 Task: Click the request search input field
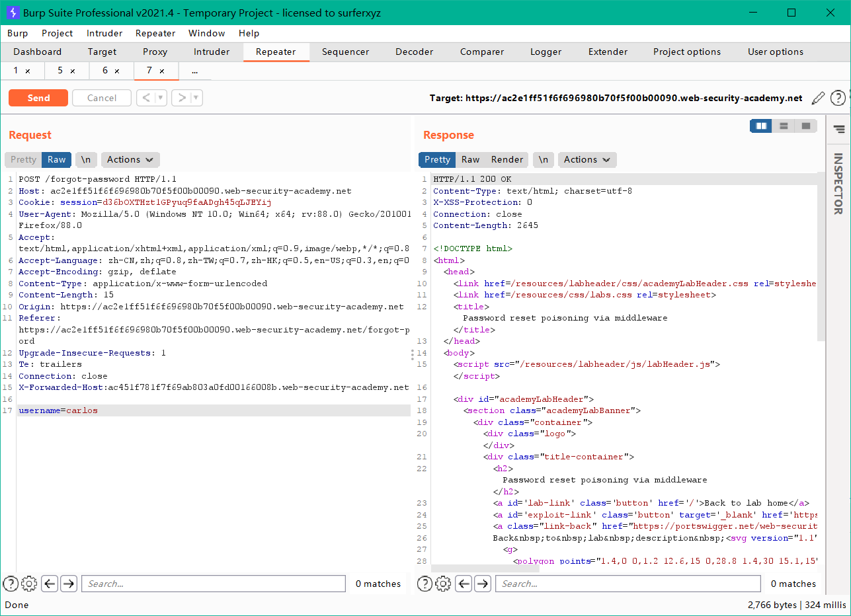tap(214, 584)
